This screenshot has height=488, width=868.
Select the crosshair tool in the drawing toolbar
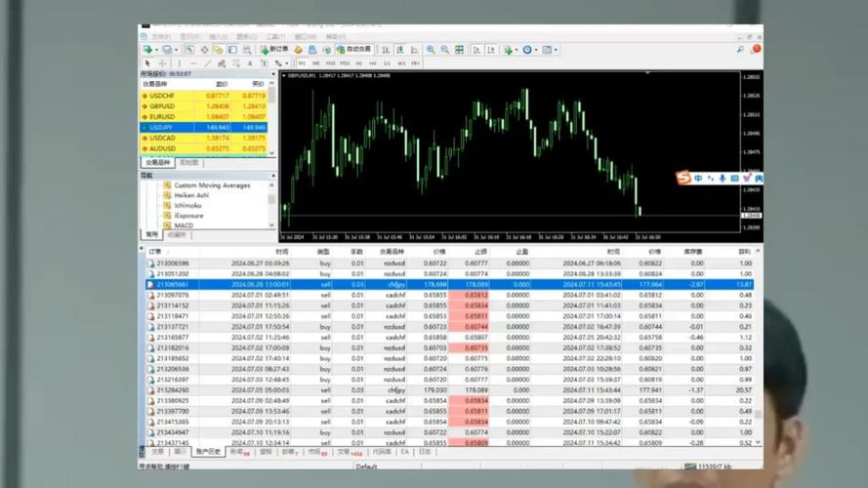pyautogui.click(x=162, y=63)
